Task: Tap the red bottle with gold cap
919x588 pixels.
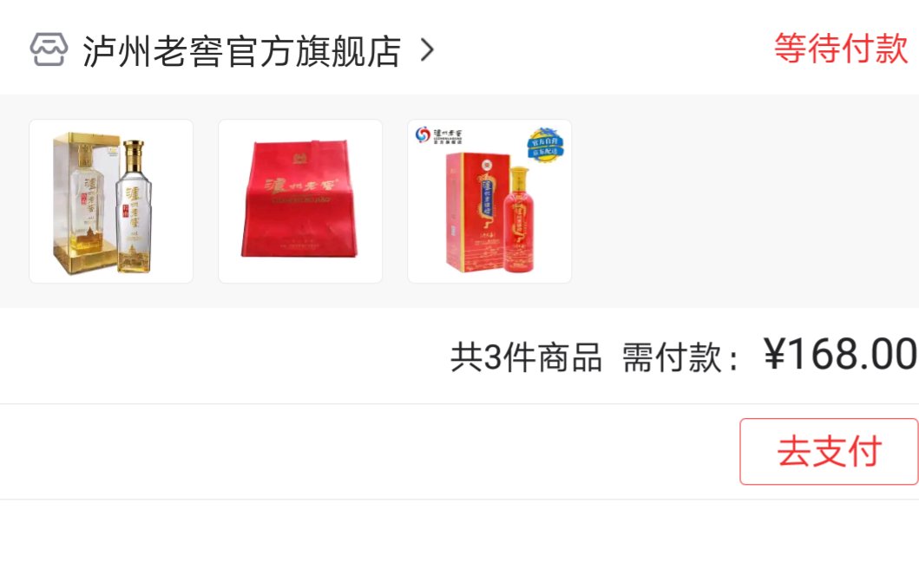Action: tap(519, 220)
